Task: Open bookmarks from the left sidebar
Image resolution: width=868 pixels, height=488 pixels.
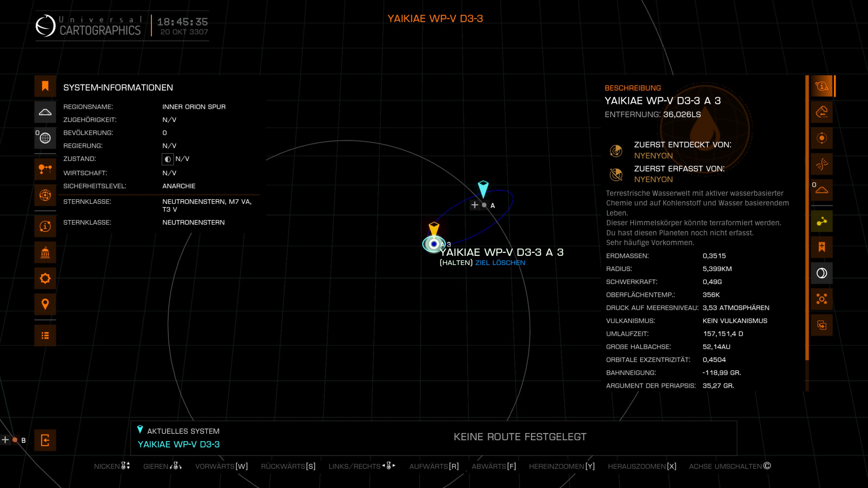Action: coord(45,86)
